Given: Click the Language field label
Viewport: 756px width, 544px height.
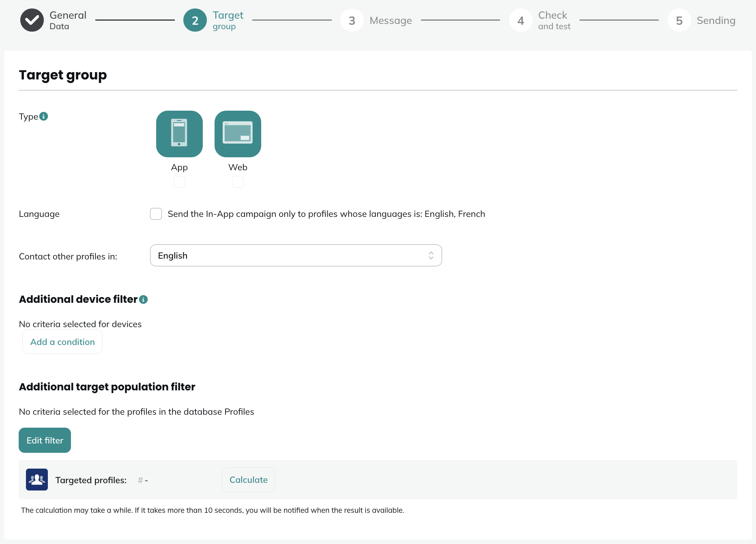Looking at the screenshot, I should 39,214.
